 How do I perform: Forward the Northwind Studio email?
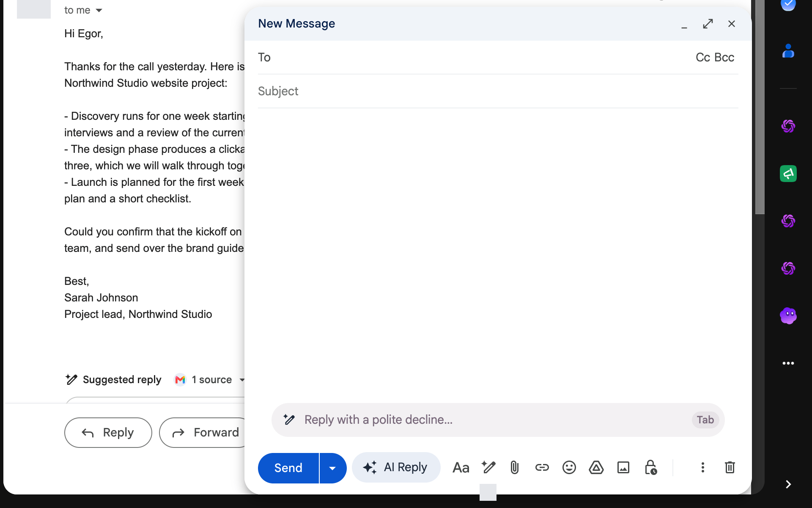coord(203,433)
